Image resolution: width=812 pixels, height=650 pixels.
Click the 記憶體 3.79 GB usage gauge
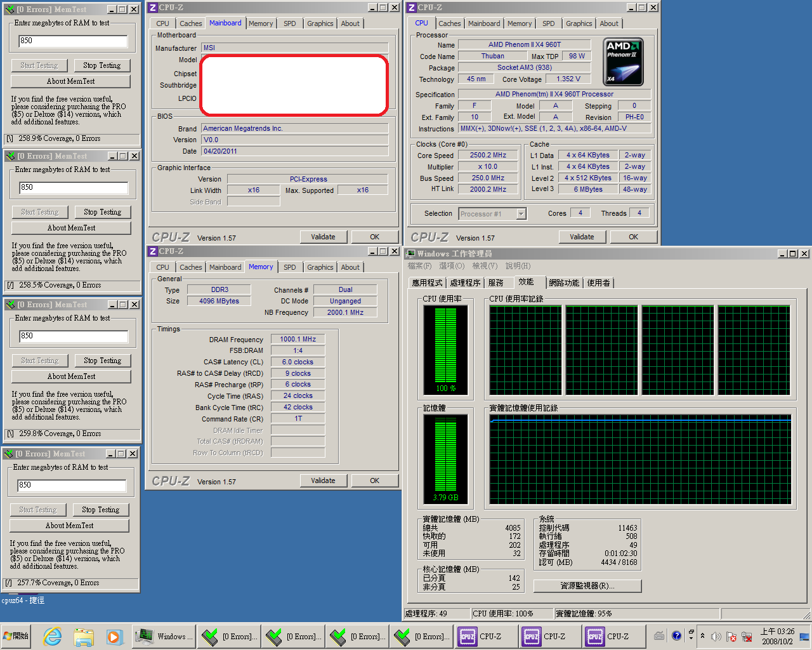446,459
